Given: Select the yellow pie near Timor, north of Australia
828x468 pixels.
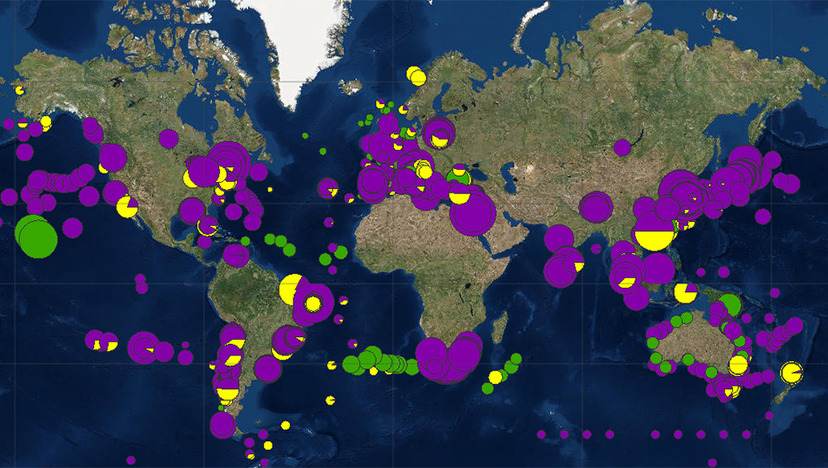Looking at the screenshot, I should pos(685,293).
